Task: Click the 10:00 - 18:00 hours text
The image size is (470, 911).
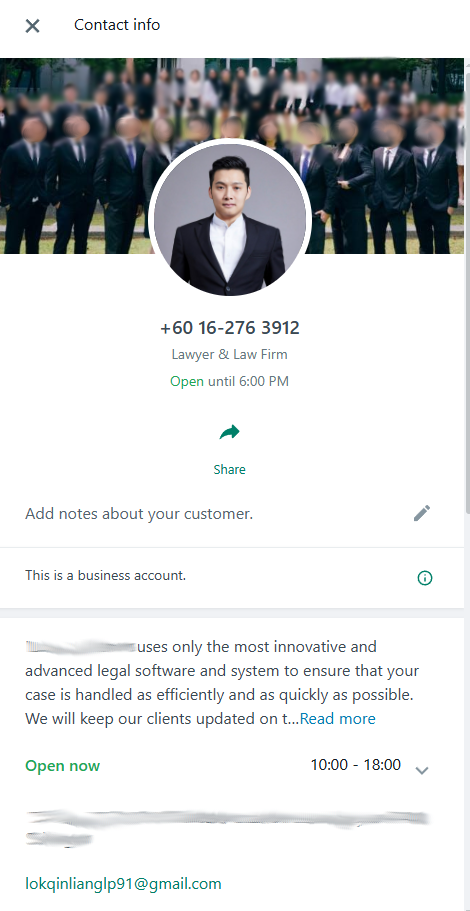Action: point(356,765)
